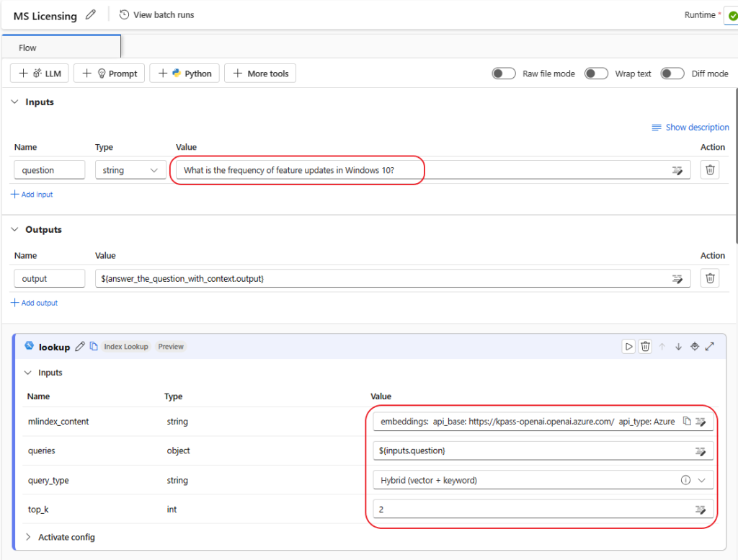Image resolution: width=738 pixels, height=560 pixels.
Task: Open edit icon in the question value field
Action: tap(677, 170)
